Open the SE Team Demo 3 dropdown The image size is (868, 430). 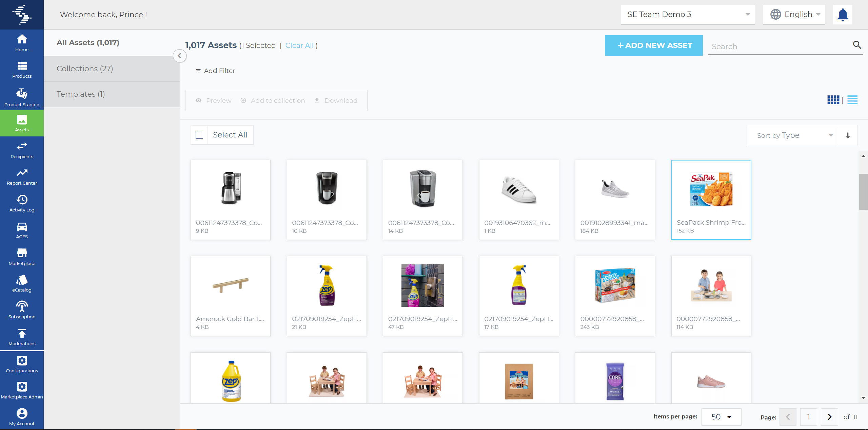pyautogui.click(x=688, y=15)
